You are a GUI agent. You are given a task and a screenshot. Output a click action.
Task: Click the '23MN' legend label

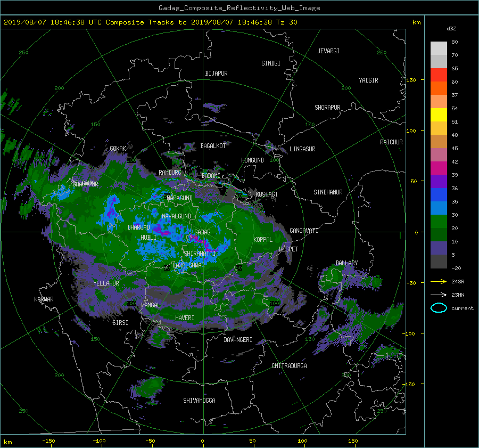(x=458, y=295)
